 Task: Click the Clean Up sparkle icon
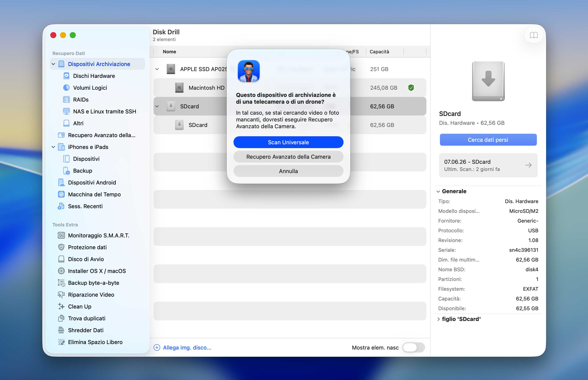[61, 306]
